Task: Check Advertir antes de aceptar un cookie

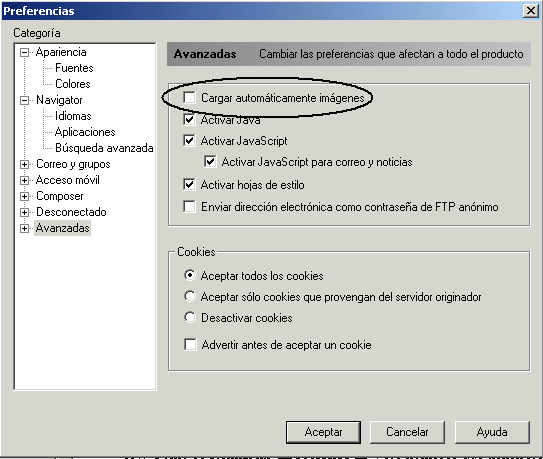Action: [190, 345]
